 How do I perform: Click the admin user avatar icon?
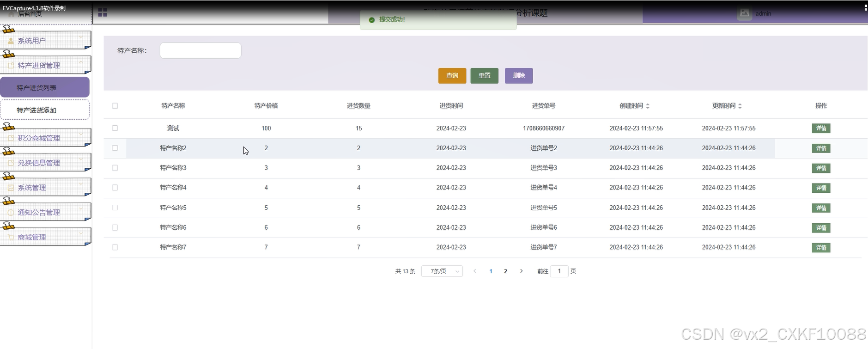[744, 13]
